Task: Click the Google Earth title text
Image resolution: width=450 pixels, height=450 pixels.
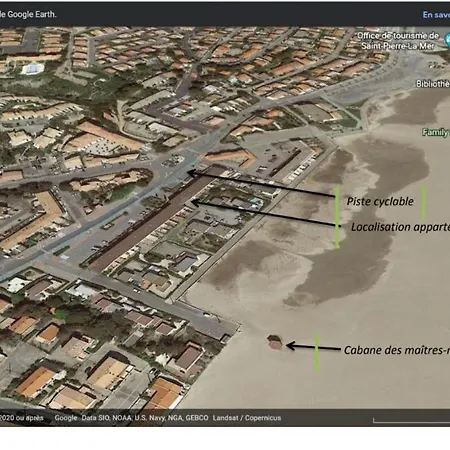Action: pyautogui.click(x=28, y=14)
